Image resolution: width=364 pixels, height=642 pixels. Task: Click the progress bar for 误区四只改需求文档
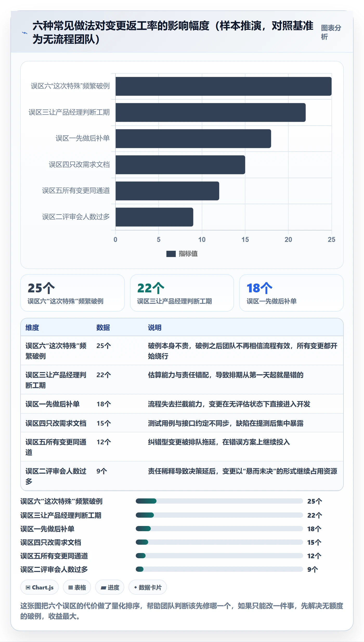219,542
